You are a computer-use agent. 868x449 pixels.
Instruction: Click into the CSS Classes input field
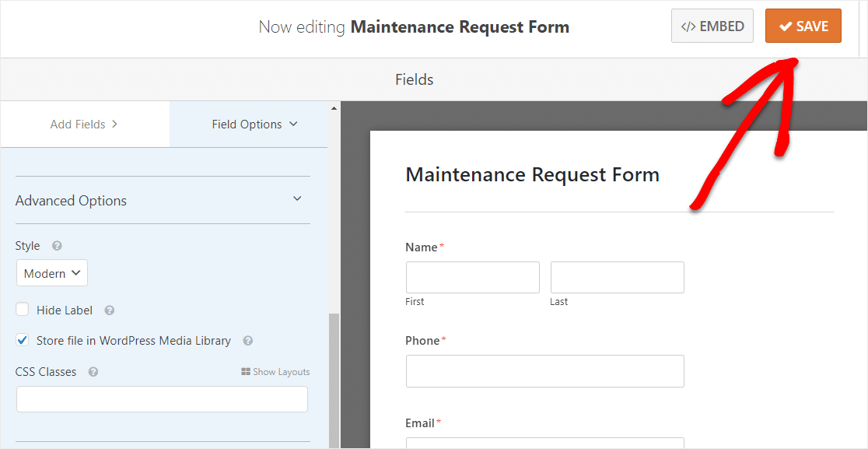click(163, 399)
